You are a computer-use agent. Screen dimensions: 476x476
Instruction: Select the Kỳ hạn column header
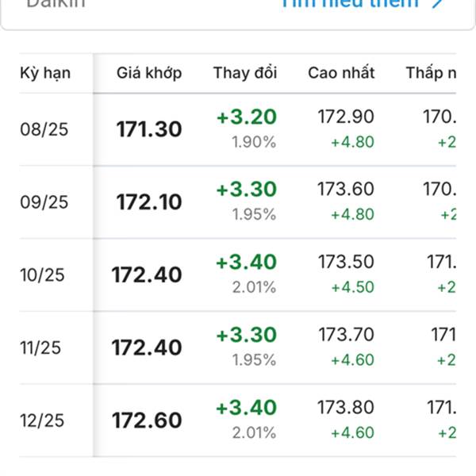pos(45,73)
